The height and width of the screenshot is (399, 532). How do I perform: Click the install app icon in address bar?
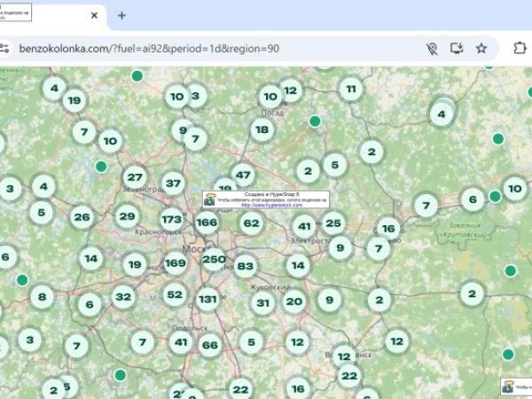click(x=457, y=48)
